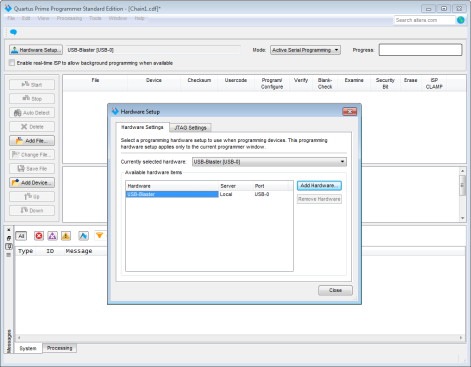Screen dimensions: 471x367
Task: Toggle the info messages flag filter icon
Action: pyautogui.click(x=83, y=236)
